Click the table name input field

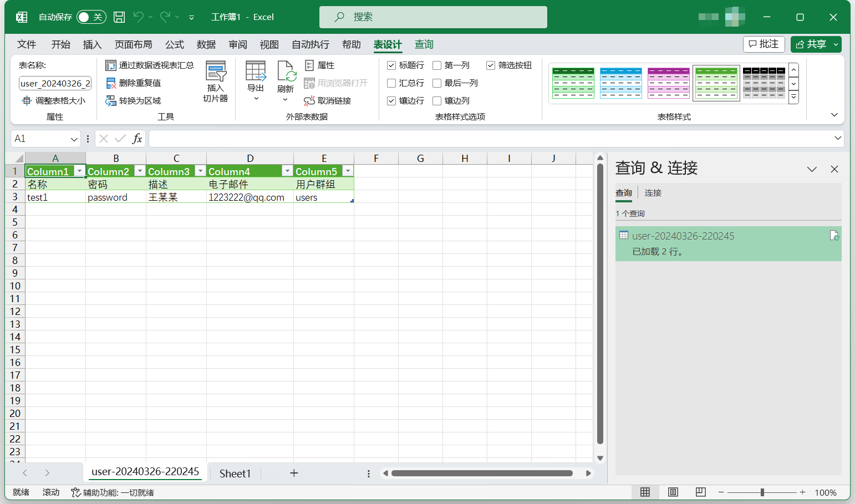[55, 83]
